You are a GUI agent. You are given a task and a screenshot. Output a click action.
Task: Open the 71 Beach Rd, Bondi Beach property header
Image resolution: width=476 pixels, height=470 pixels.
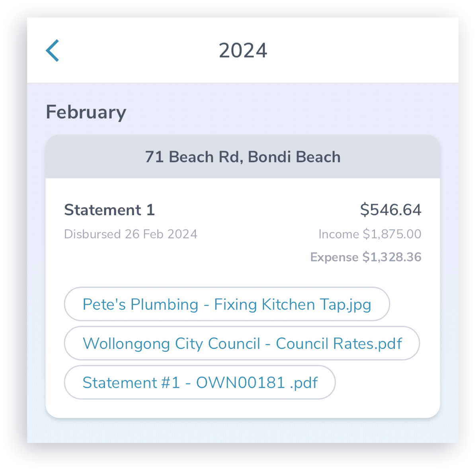tap(242, 157)
